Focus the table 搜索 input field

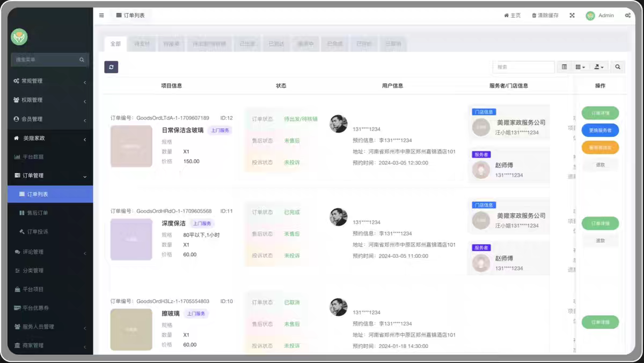524,67
